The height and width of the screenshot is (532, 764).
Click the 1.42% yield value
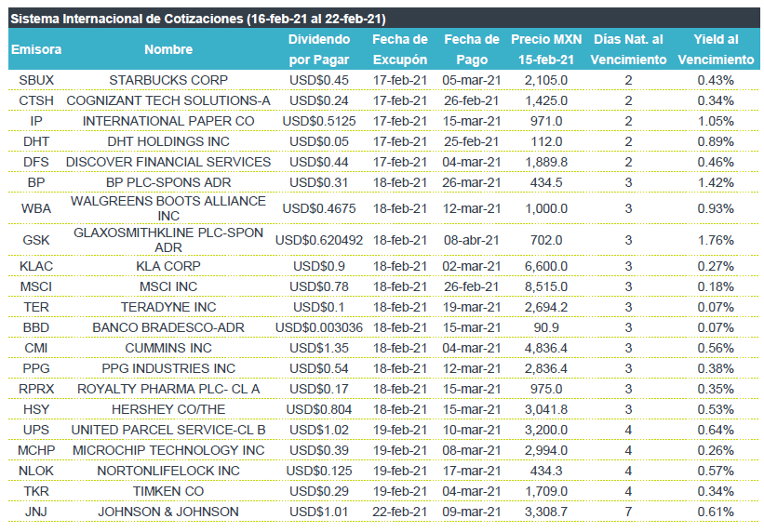pyautogui.click(x=716, y=182)
